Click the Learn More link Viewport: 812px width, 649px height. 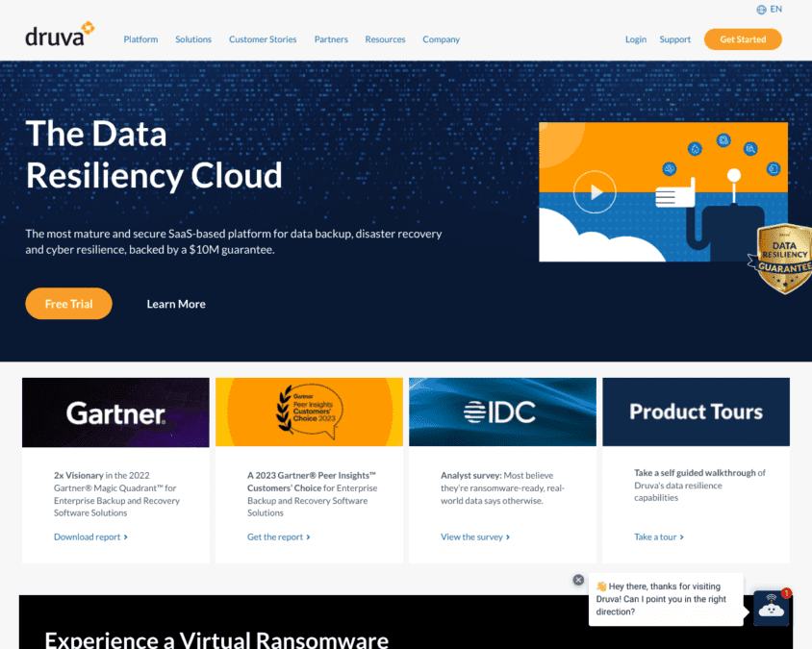coord(176,305)
